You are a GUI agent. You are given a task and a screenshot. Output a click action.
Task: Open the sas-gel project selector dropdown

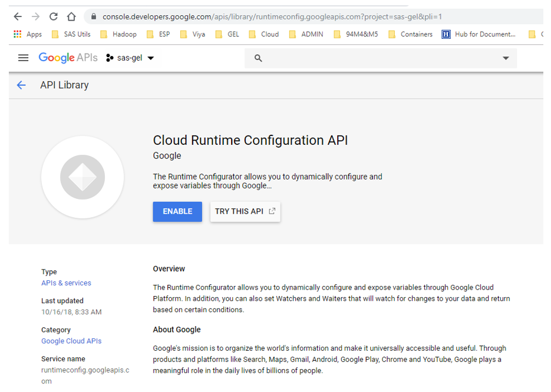click(130, 58)
